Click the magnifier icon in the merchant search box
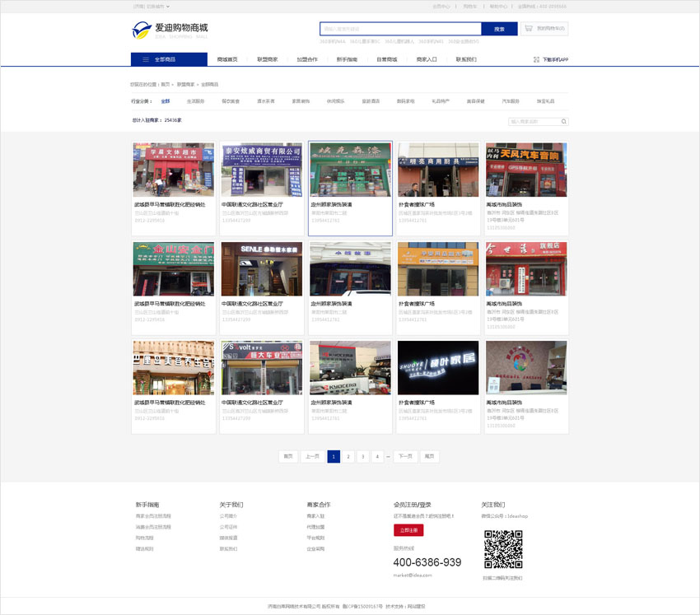 coord(563,121)
